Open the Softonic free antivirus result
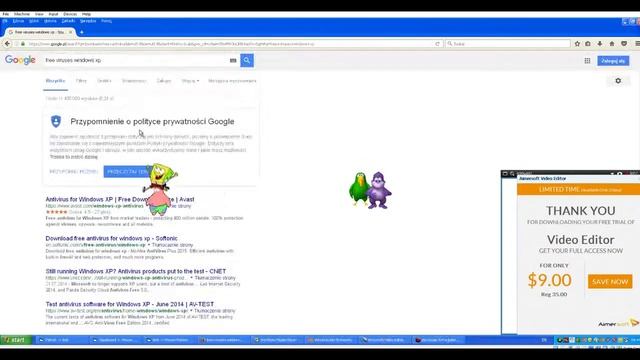This screenshot has height=360, width=640. 111,238
